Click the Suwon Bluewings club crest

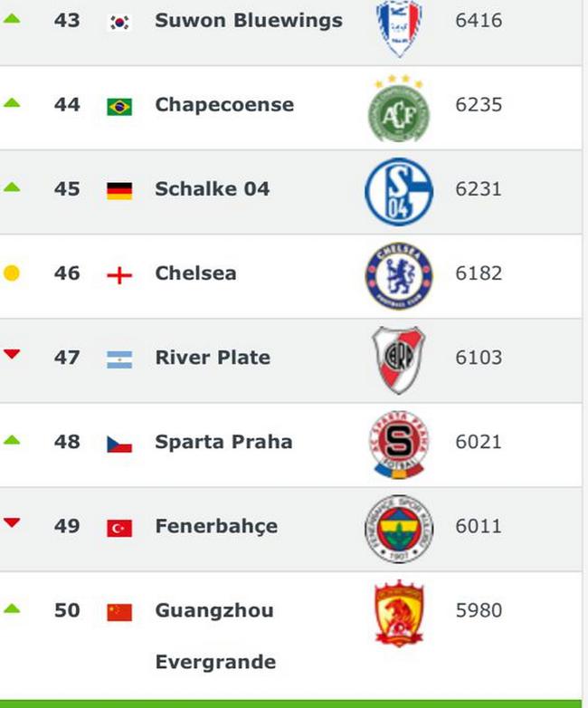coord(399,28)
